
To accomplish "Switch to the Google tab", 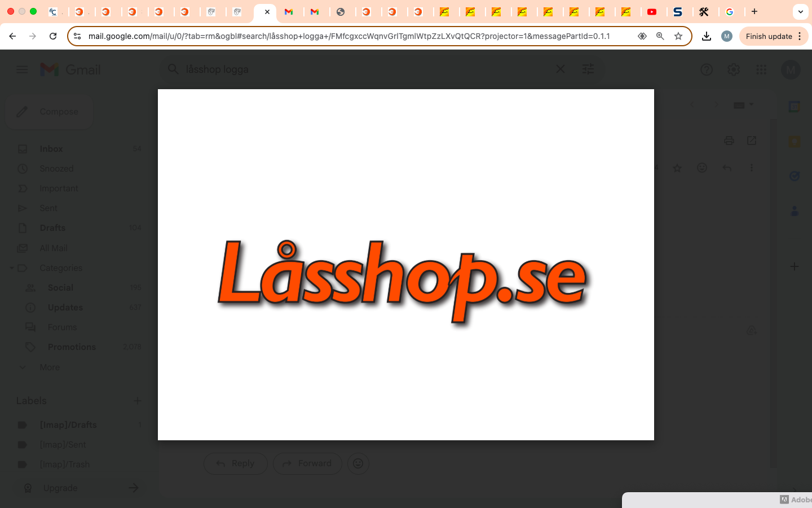I will (730, 12).
